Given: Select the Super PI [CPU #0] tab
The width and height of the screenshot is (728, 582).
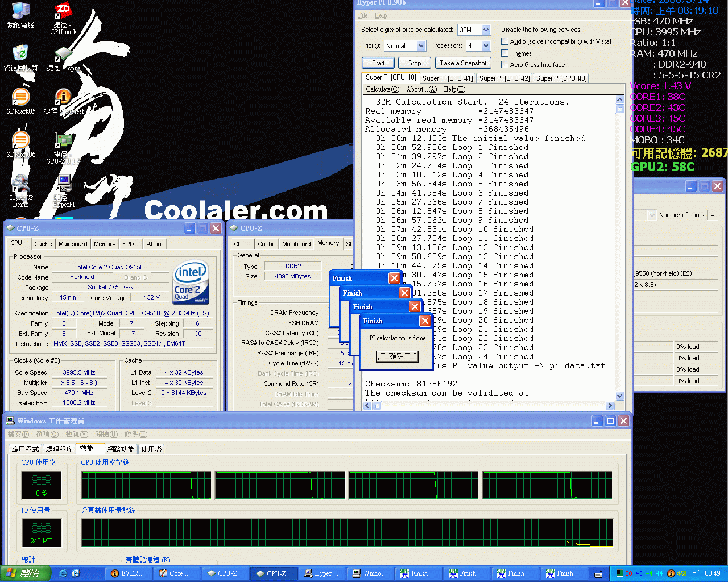Looking at the screenshot, I should point(390,77).
